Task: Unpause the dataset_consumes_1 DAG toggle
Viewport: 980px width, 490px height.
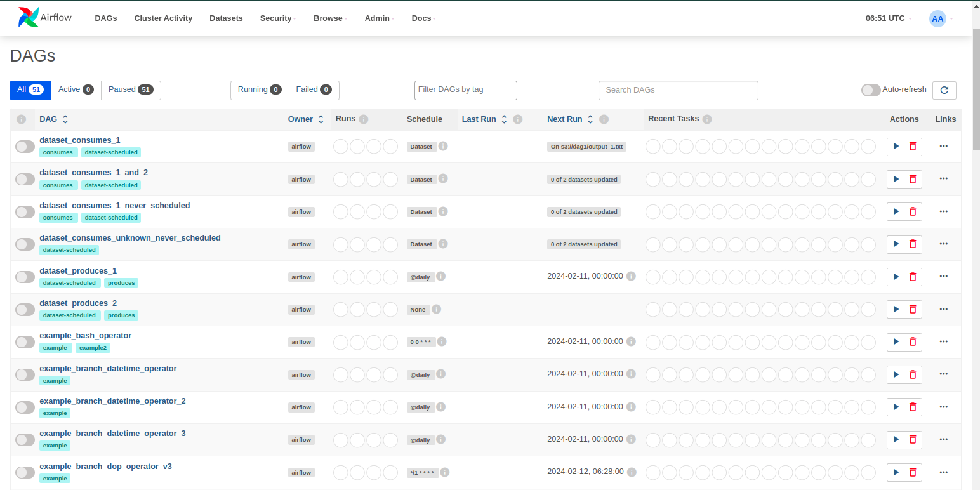Action: pyautogui.click(x=25, y=147)
